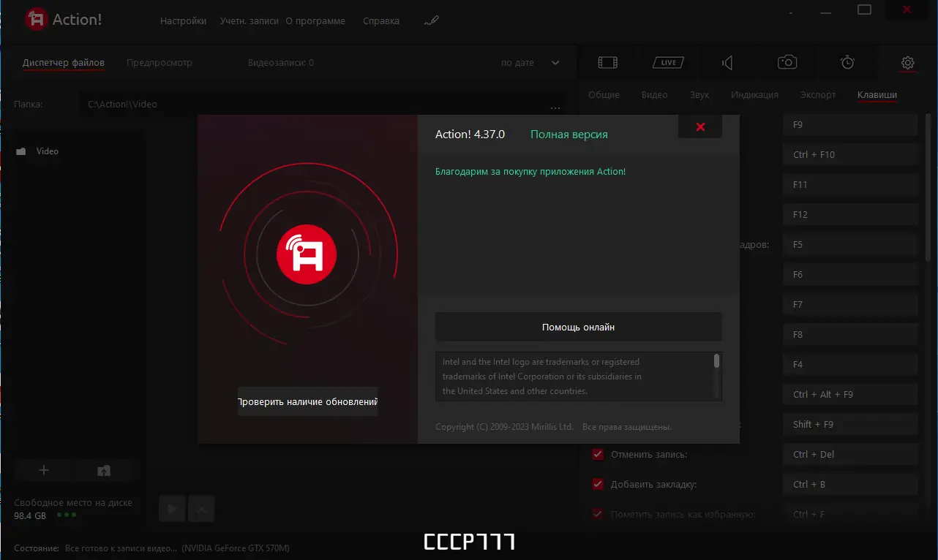The image size is (938, 560).
Task: Open the Звук settings tab
Action: coord(699,95)
